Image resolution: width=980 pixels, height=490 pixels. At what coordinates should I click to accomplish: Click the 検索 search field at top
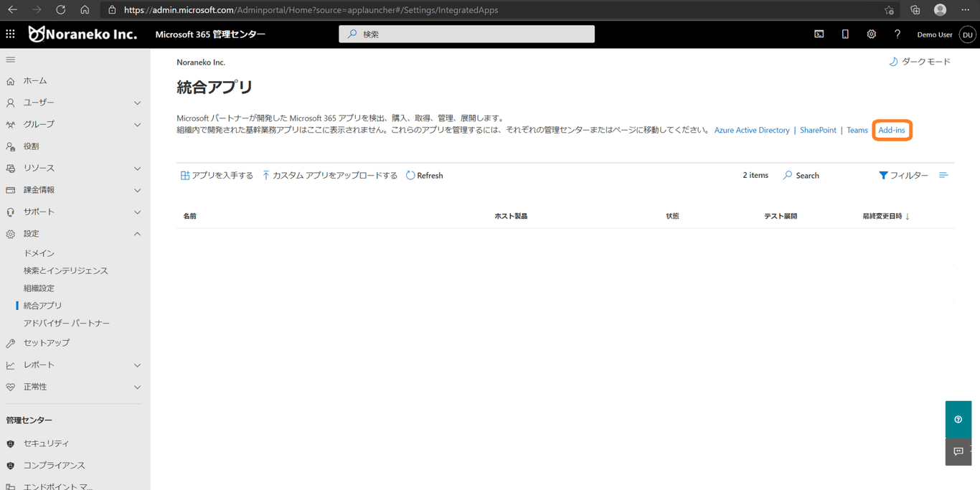click(466, 34)
